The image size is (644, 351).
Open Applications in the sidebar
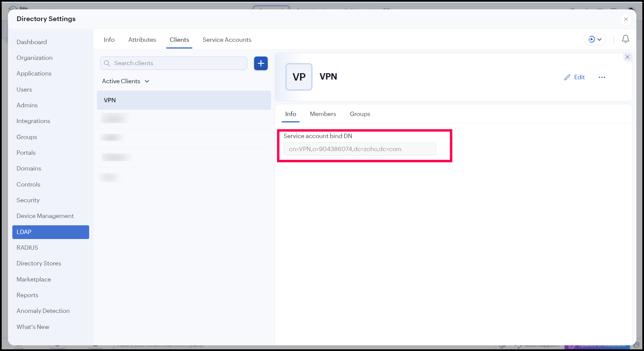[34, 74]
